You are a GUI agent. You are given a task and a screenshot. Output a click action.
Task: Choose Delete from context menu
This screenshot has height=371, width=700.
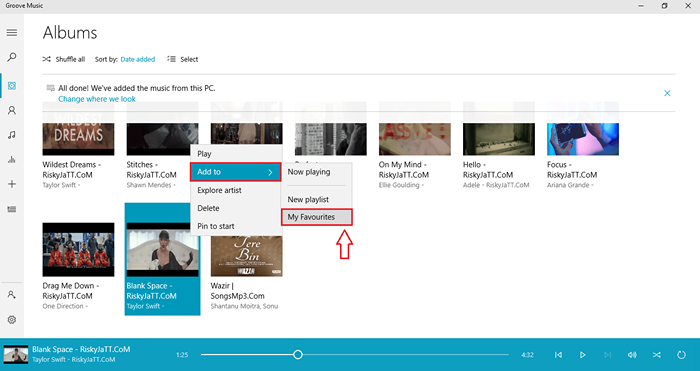(236, 208)
